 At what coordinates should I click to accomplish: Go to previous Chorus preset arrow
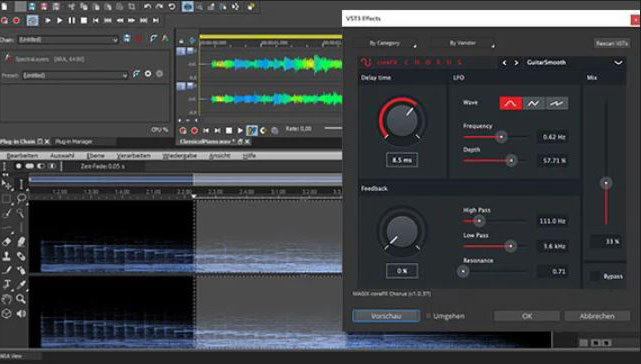pyautogui.click(x=504, y=63)
